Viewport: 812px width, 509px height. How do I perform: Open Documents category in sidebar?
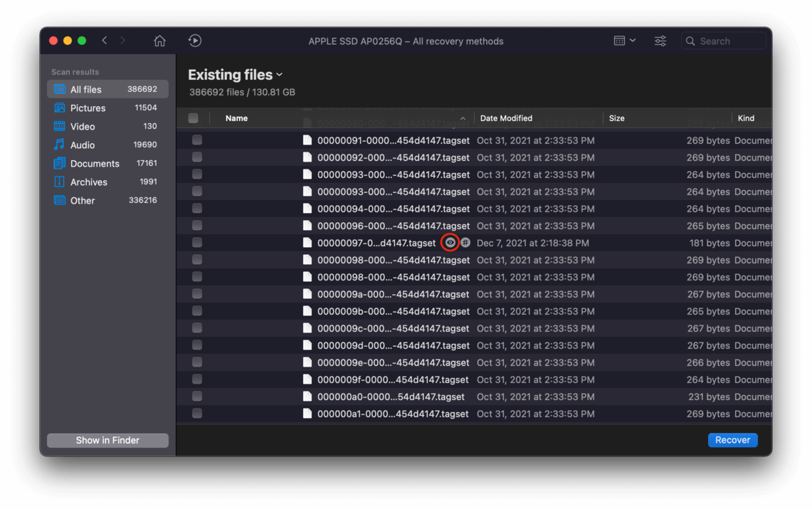[107, 163]
